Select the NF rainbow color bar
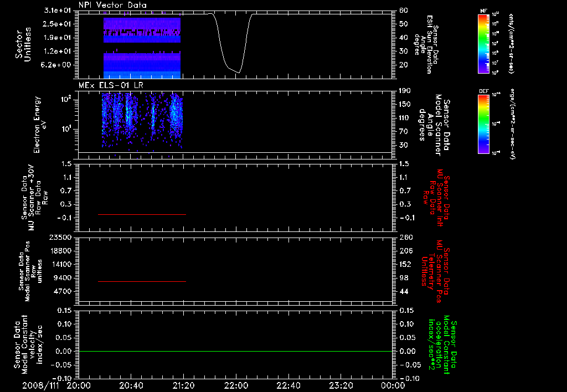 (483, 43)
